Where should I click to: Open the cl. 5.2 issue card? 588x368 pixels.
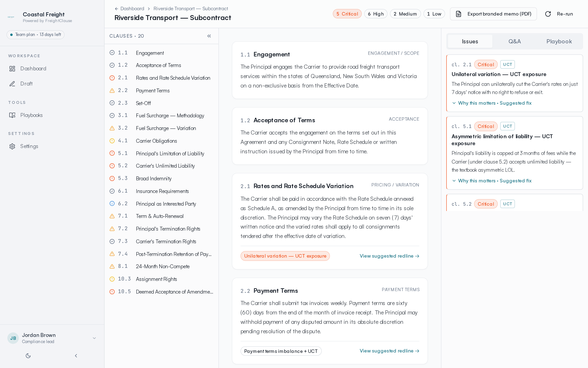[x=514, y=202]
